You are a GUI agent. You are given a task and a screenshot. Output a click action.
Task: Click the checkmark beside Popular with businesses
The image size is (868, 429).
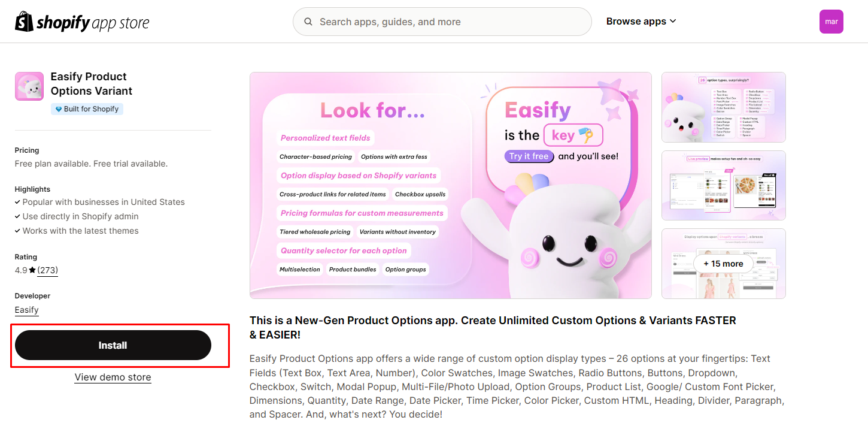(x=17, y=202)
